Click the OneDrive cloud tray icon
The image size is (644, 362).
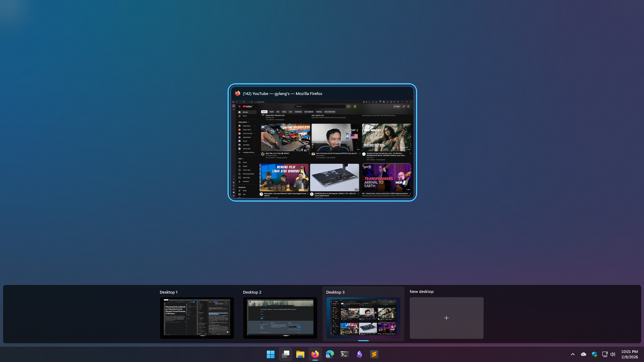[x=584, y=354]
